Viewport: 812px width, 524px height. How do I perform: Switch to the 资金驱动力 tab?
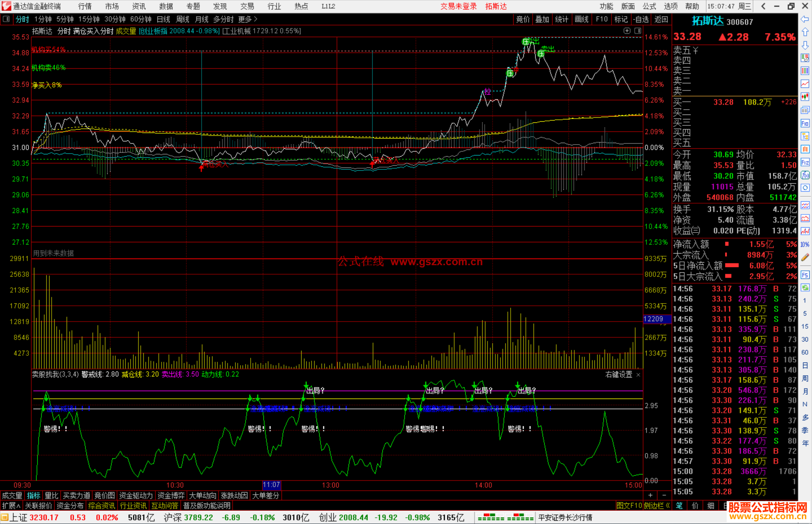pos(136,495)
